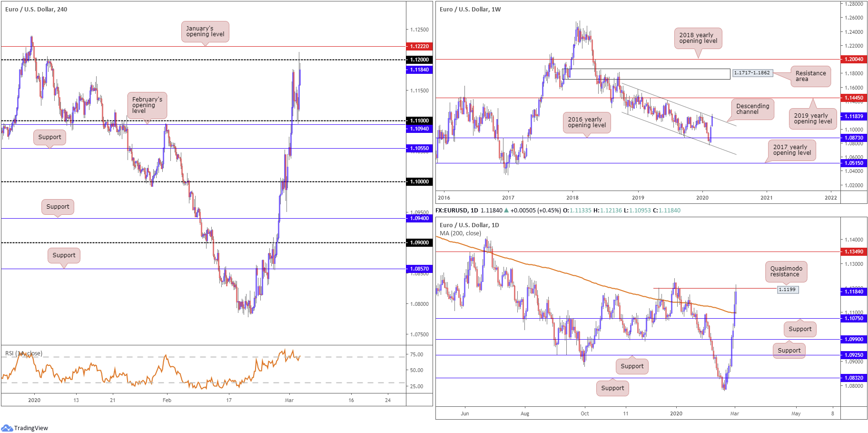Image resolution: width=868 pixels, height=433 pixels.
Task: Click the '2019 yearly opening level' callout
Action: pyautogui.click(x=813, y=119)
